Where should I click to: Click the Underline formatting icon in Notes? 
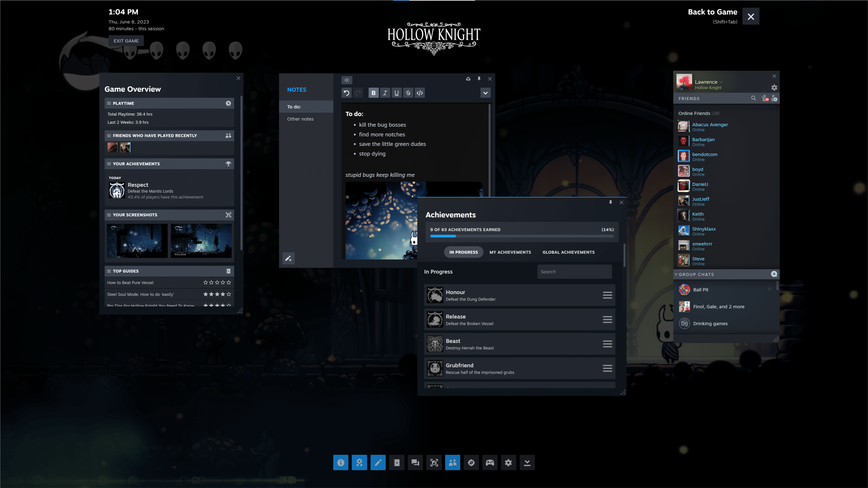[396, 92]
